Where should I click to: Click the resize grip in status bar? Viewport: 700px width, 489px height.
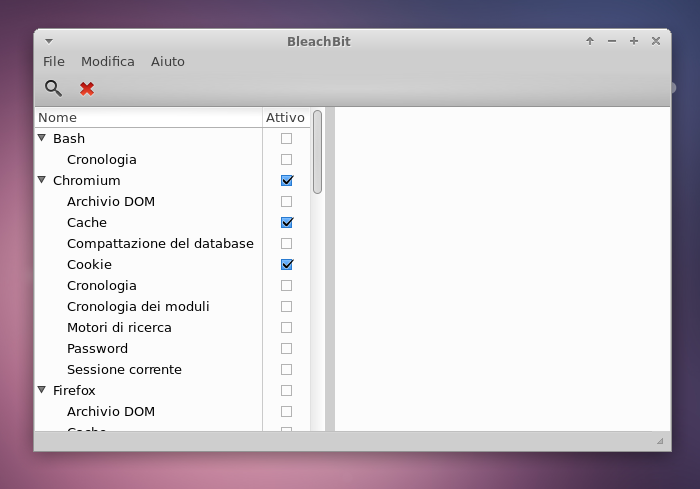click(660, 441)
